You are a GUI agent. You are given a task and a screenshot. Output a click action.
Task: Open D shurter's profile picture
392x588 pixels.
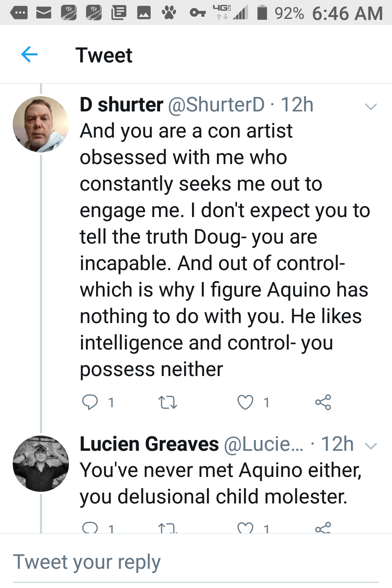click(x=41, y=124)
